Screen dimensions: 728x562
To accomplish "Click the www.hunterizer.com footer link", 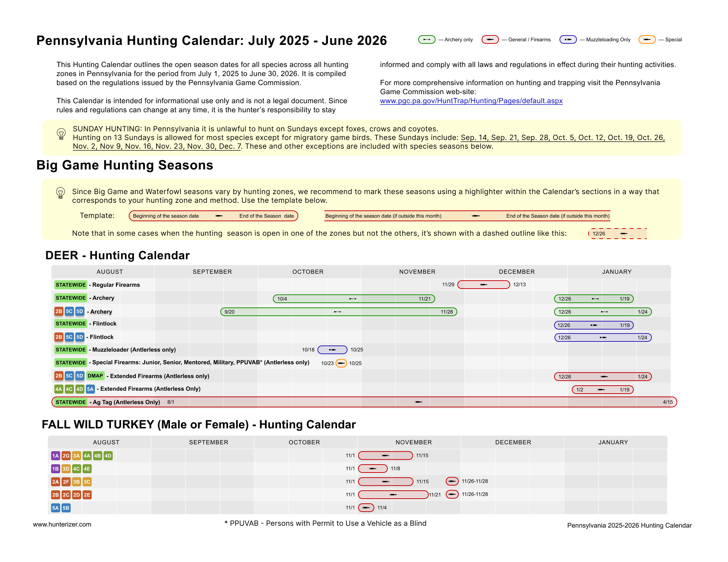I will pos(62,524).
